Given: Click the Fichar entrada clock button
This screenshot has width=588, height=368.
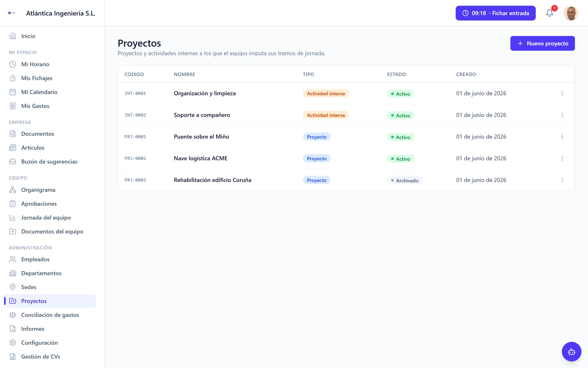Looking at the screenshot, I should click(x=496, y=13).
